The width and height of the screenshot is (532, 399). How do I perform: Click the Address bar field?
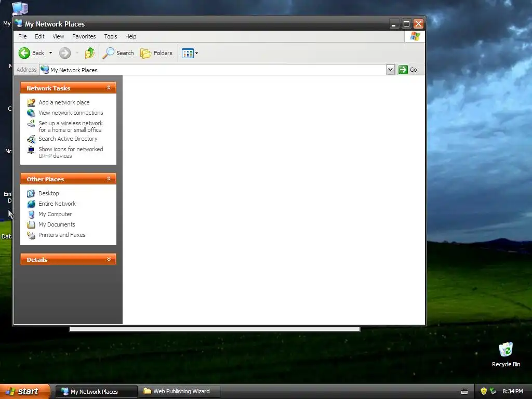[212, 70]
